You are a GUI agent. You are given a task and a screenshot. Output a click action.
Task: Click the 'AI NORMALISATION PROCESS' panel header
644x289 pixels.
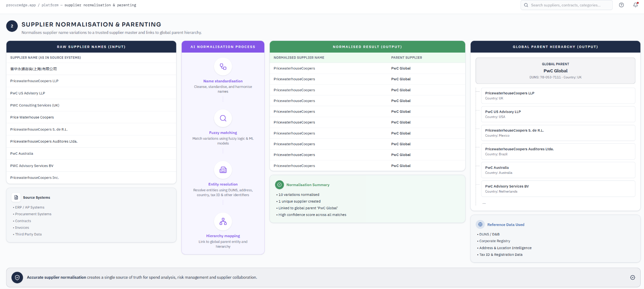223,47
